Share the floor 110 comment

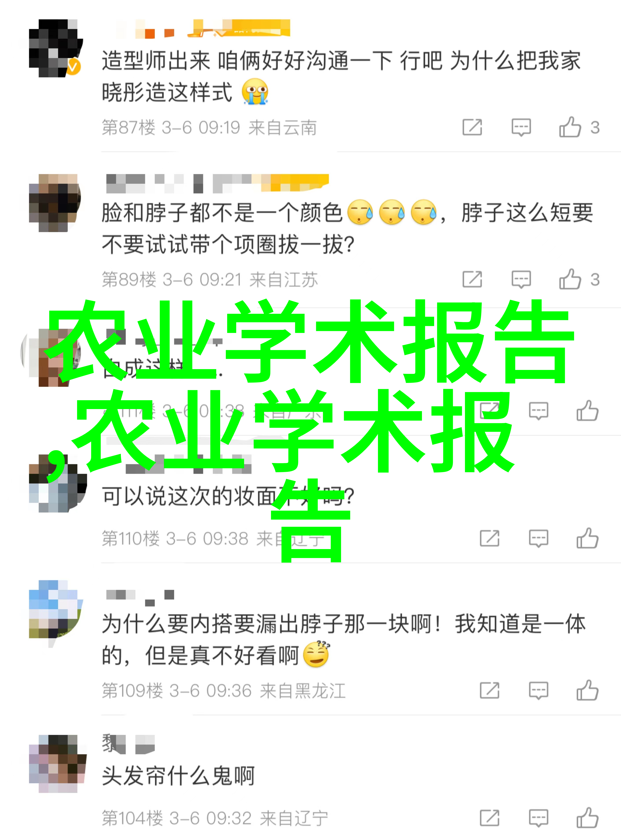click(489, 539)
